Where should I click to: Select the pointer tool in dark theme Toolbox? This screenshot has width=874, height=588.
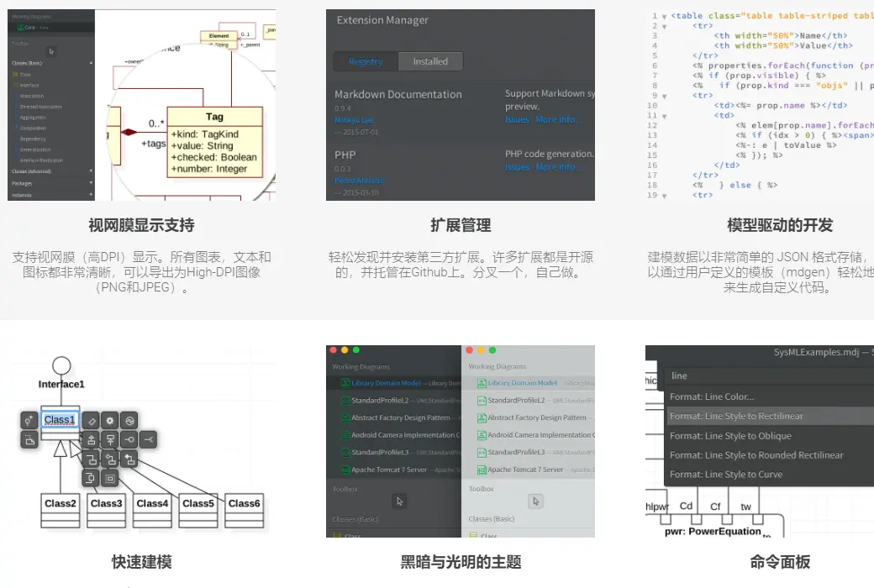(x=399, y=501)
